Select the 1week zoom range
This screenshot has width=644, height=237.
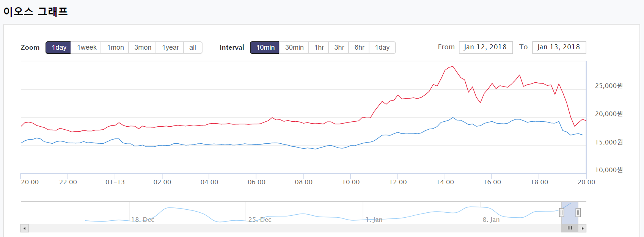[86, 47]
